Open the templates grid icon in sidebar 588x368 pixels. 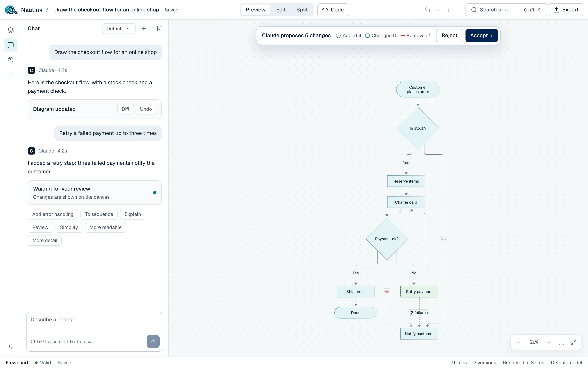point(10,74)
